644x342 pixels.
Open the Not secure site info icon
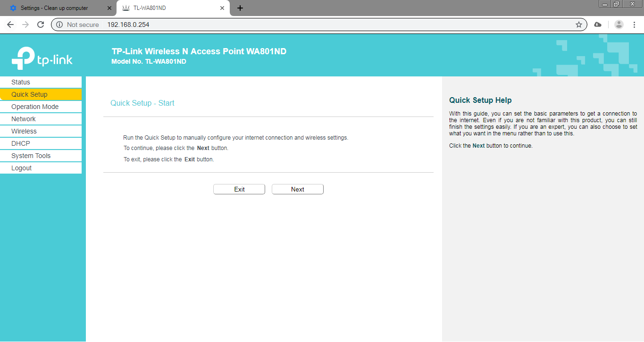(59, 25)
